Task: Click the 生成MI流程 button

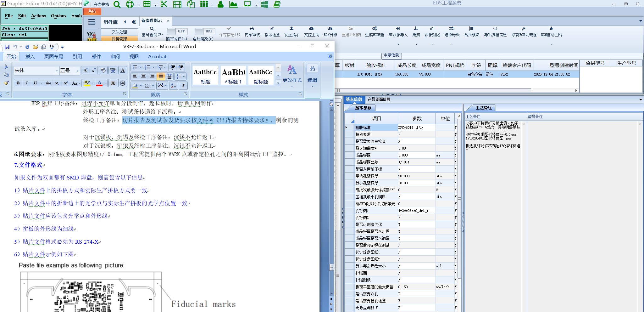Action: point(375,31)
